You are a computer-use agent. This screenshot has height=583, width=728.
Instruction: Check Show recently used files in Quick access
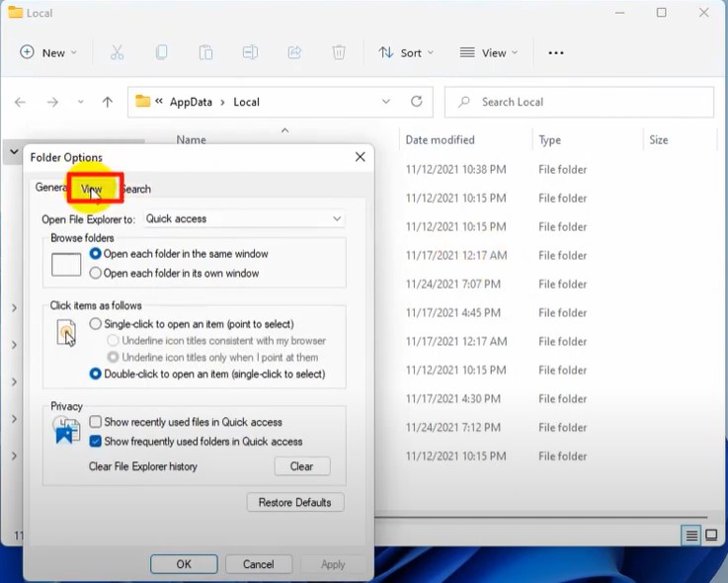pyautogui.click(x=186, y=422)
